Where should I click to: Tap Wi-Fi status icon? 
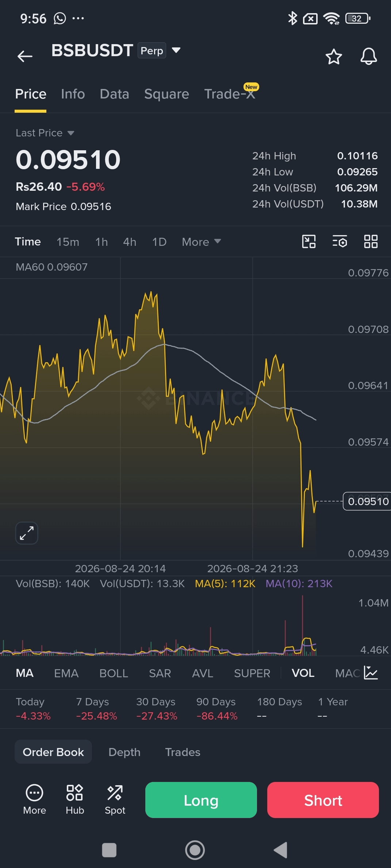click(331, 18)
